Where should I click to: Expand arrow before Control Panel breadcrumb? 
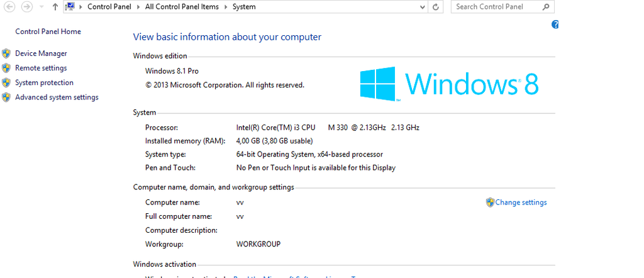pyautogui.click(x=80, y=7)
